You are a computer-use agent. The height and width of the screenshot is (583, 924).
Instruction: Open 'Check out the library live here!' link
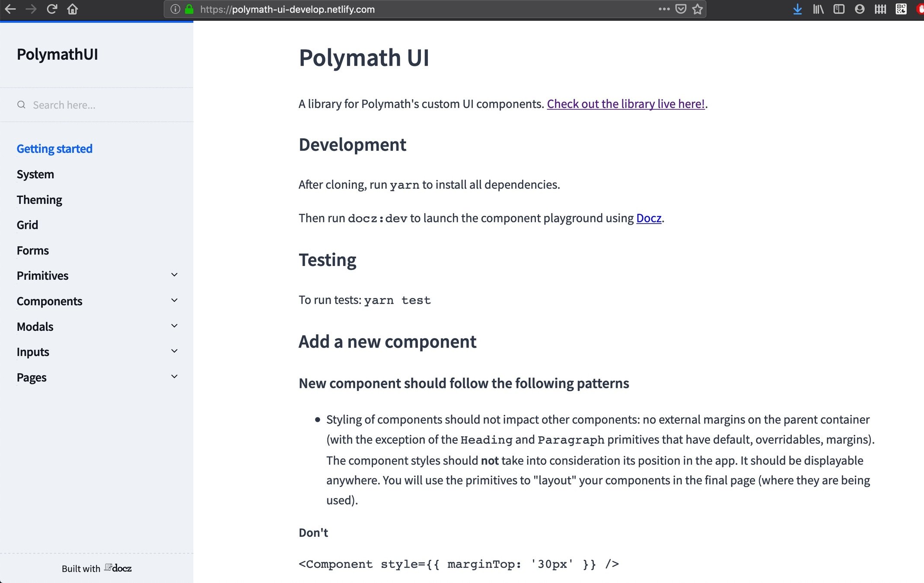pos(625,104)
